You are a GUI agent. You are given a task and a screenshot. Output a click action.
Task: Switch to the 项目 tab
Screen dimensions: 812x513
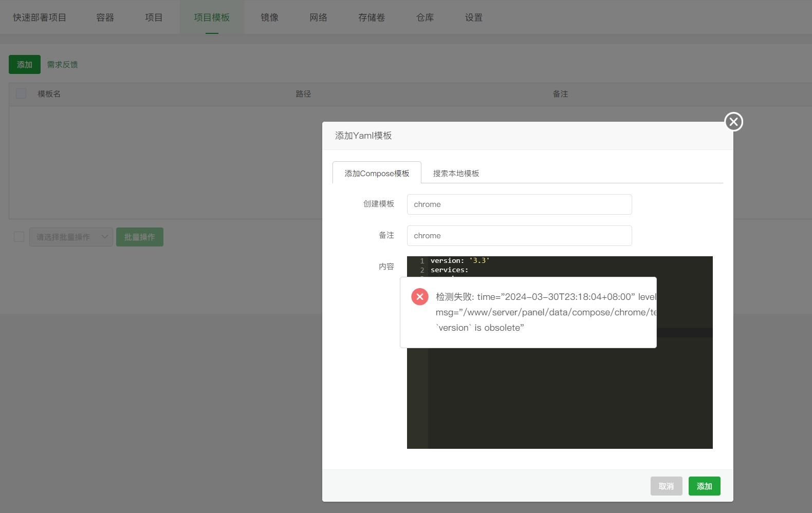coord(154,17)
